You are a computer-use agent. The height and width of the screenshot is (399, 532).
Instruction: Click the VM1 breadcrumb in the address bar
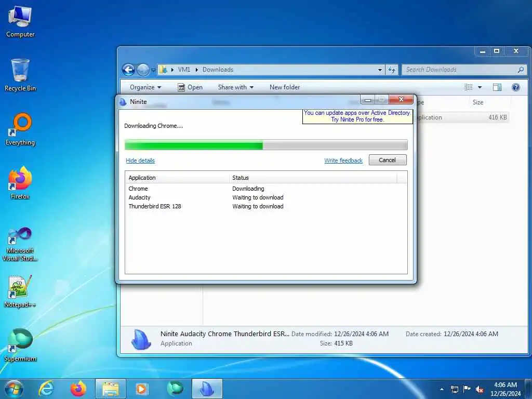[184, 70]
